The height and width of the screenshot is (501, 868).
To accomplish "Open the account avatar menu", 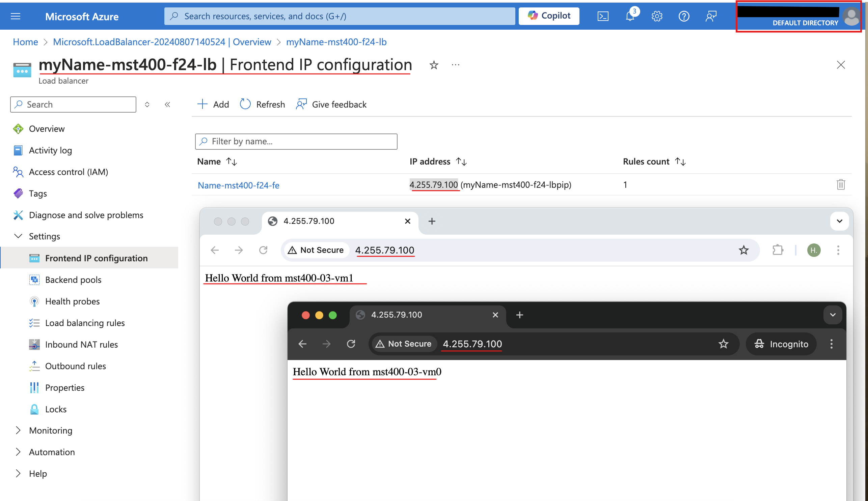I will coord(851,16).
